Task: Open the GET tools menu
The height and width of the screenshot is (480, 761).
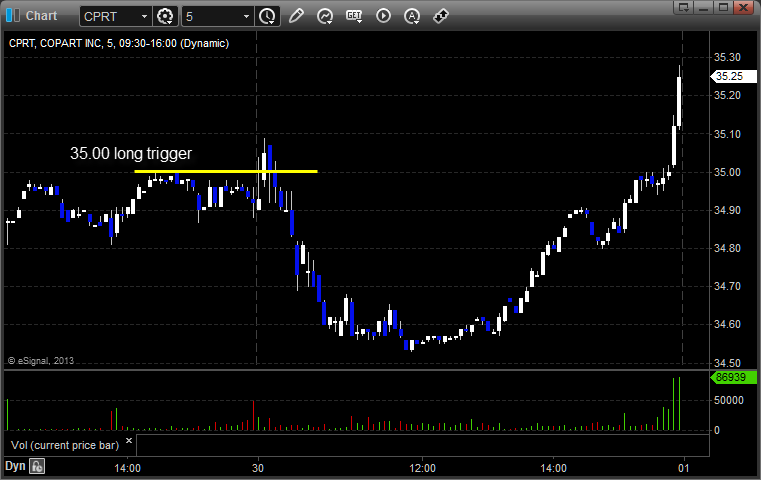Action: click(354, 16)
